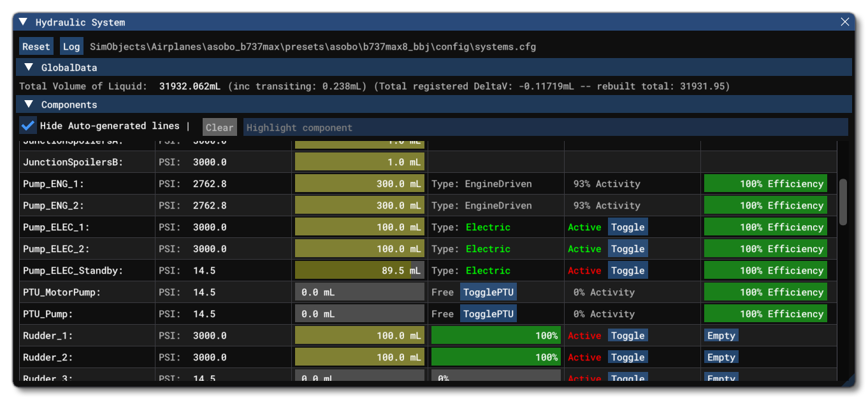Close the Hydraulic System window
The height and width of the screenshot is (400, 868).
click(845, 21)
